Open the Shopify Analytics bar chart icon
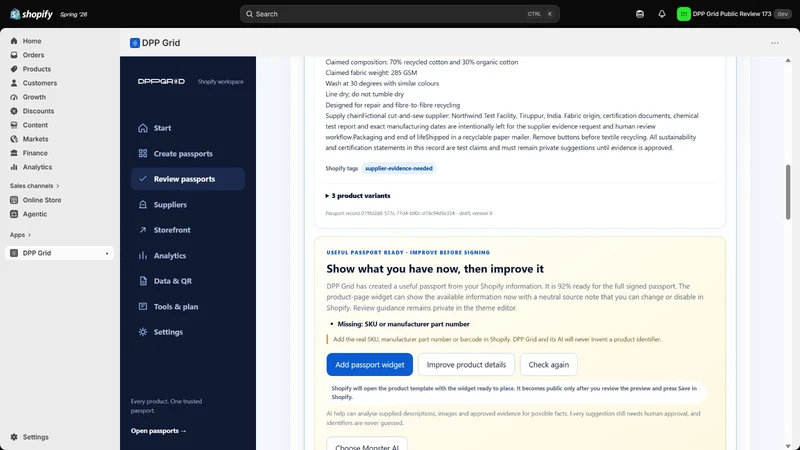The image size is (800, 450). tap(14, 167)
